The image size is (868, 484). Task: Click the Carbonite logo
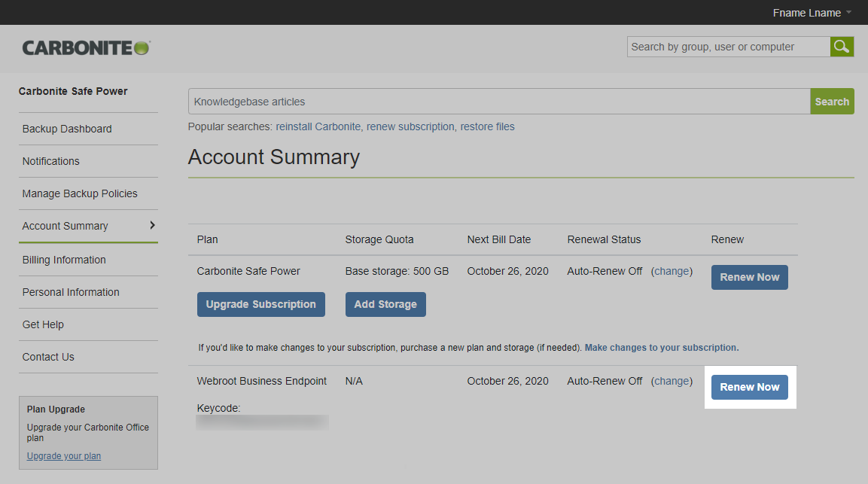click(86, 47)
